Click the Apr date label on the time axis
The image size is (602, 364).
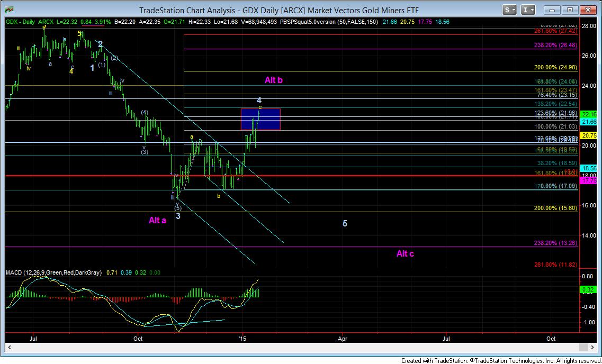[x=343, y=339]
